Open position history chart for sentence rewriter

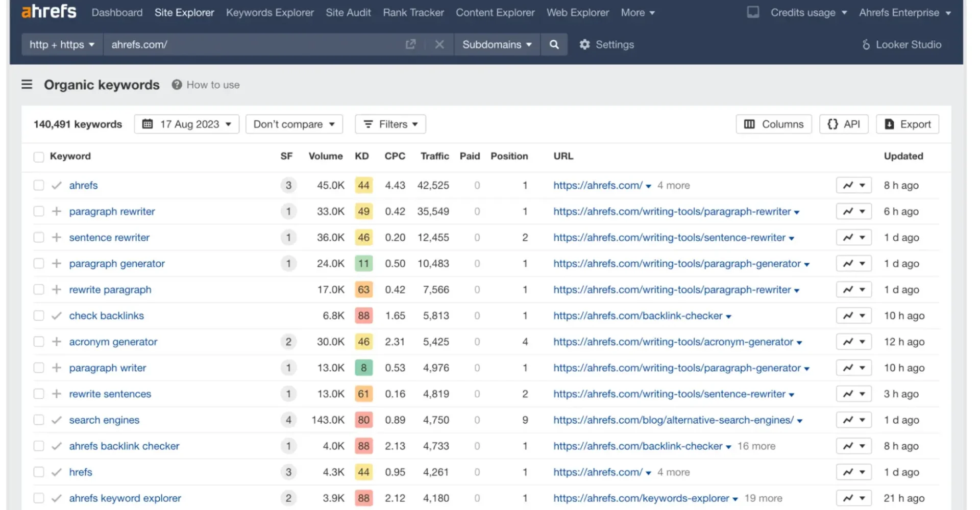853,237
